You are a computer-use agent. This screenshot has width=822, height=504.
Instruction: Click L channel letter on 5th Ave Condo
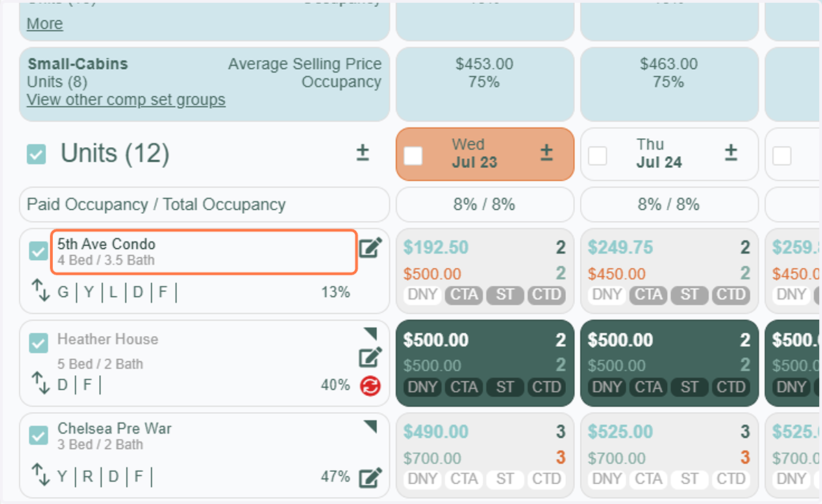click(x=113, y=292)
